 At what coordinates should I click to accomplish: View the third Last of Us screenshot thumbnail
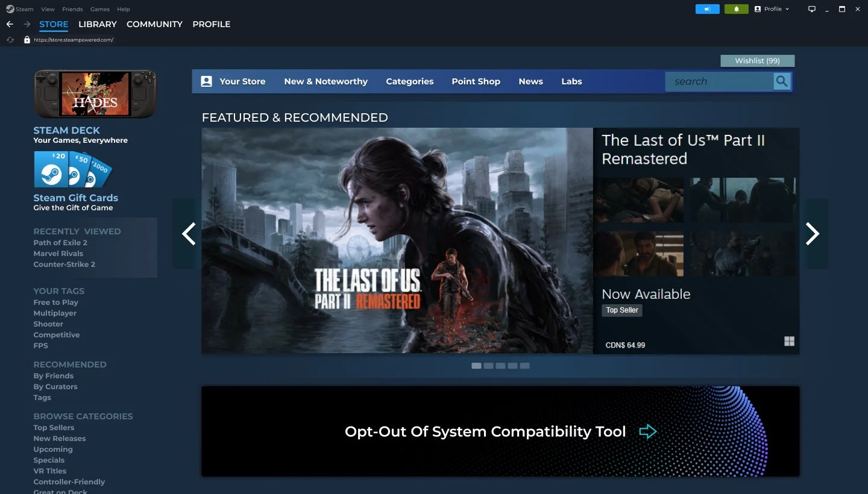[x=639, y=254]
